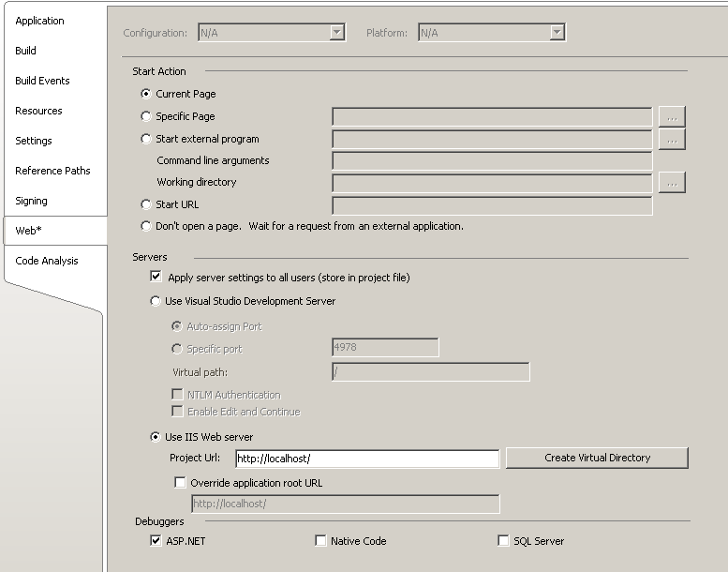Click Create Virtual Directory button
The width and height of the screenshot is (728, 572).
[597, 458]
